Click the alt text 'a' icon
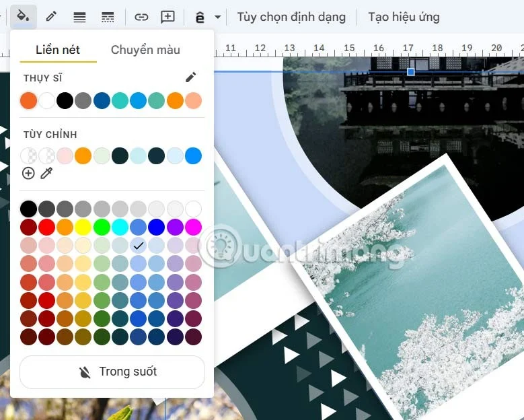This screenshot has height=420, width=524. click(x=200, y=17)
